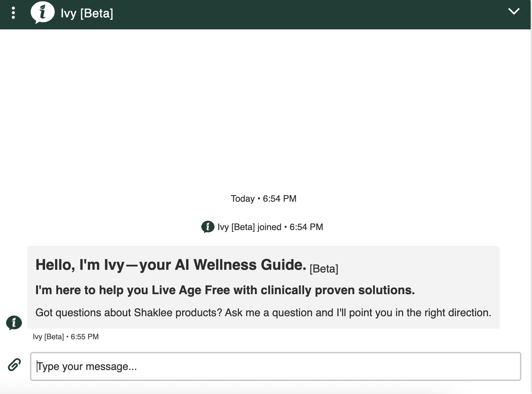
Task: Focus the "Type your message..." input field
Action: click(275, 366)
